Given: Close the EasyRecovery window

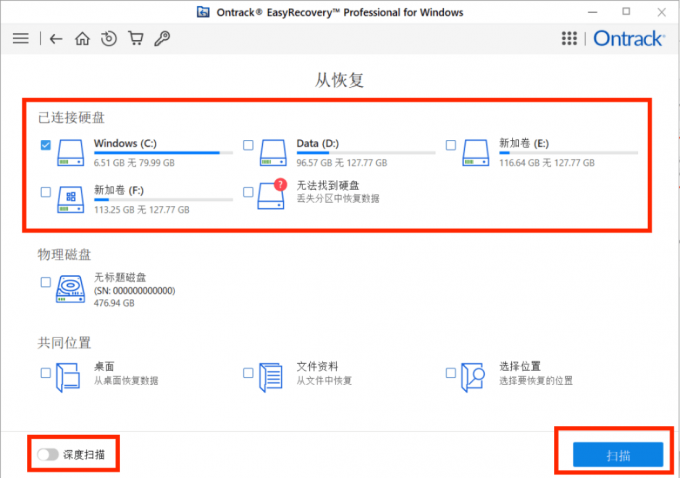Looking at the screenshot, I should tap(661, 12).
